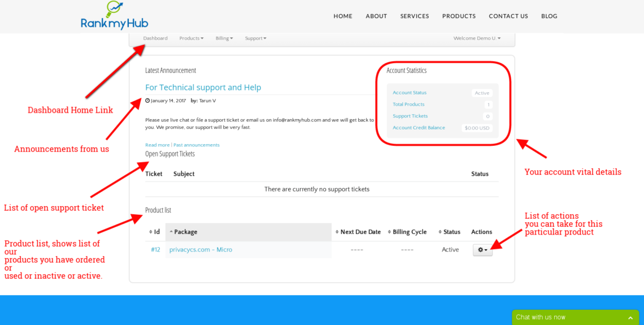This screenshot has width=644, height=325.
Task: Click the Account Statistics heading
Action: pyautogui.click(x=407, y=70)
